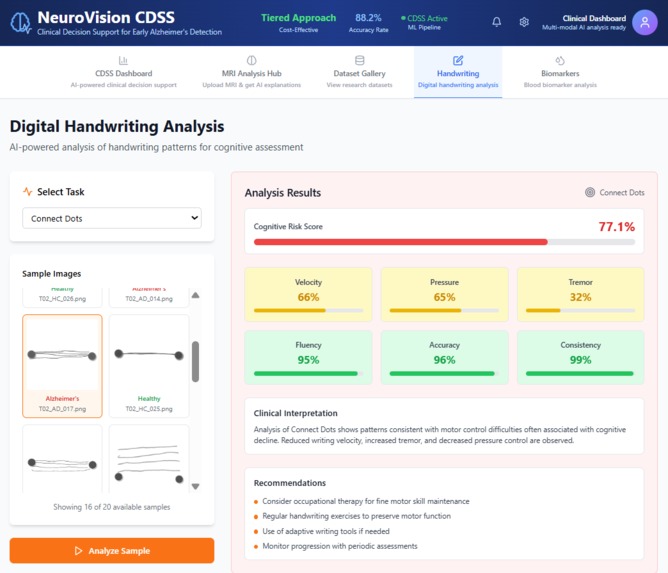Switch to the MRI Analysis Hub tab

click(x=251, y=72)
